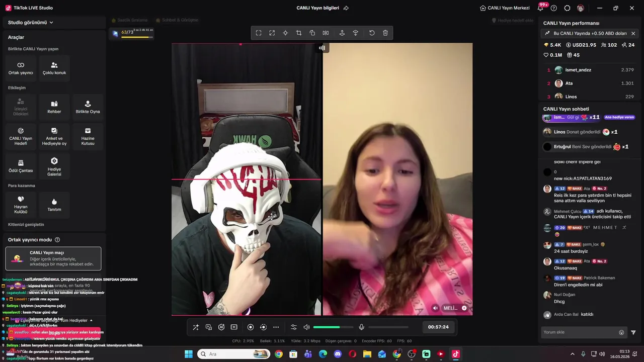Open the Birlikte Oyna tool
Screen dimensions: 644x362
pos(88,107)
